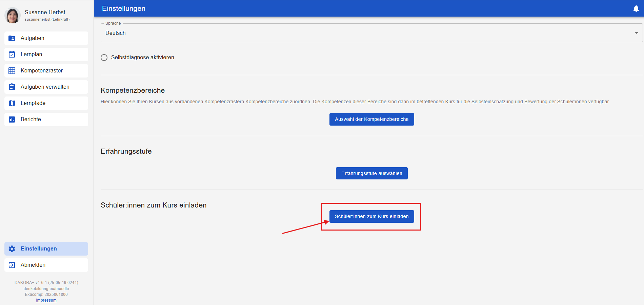Viewport: 644px width, 305px height.
Task: Click the Berichte chart icon
Action: (12, 119)
